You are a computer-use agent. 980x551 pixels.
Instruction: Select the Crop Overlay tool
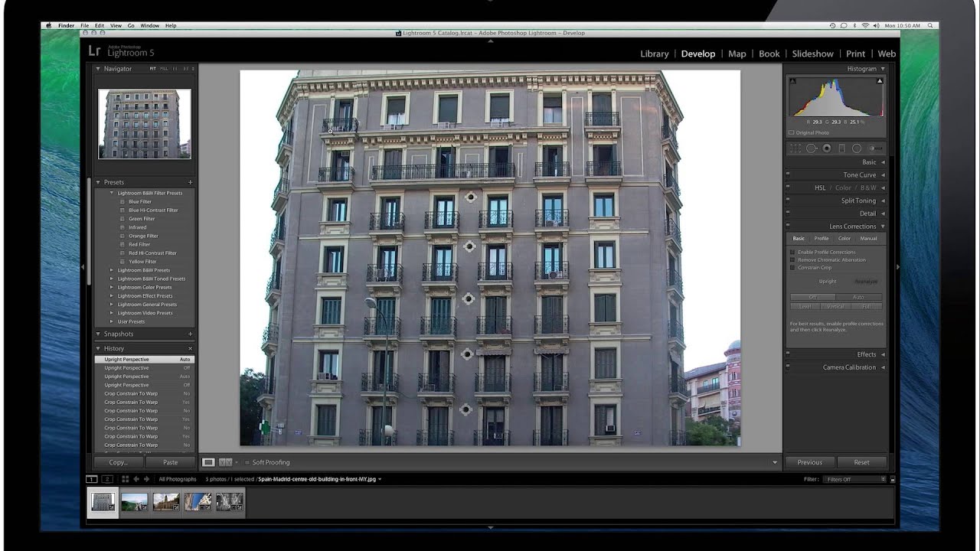(795, 148)
